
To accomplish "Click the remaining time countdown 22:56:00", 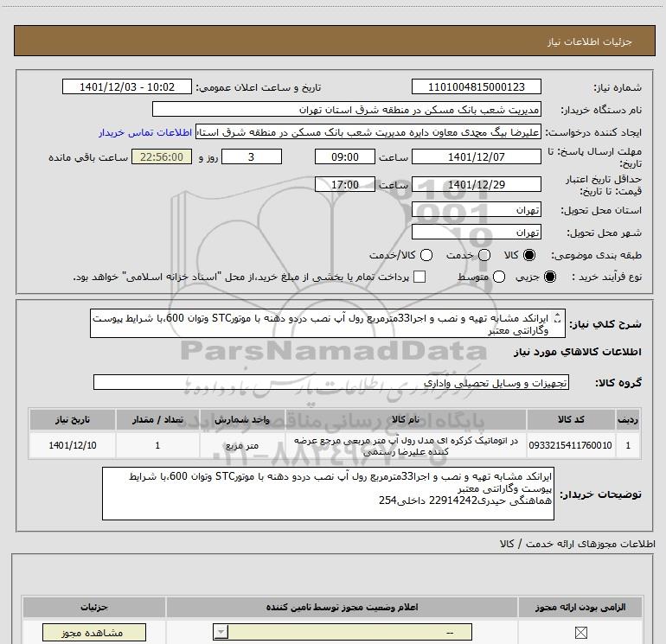I will 162,156.
